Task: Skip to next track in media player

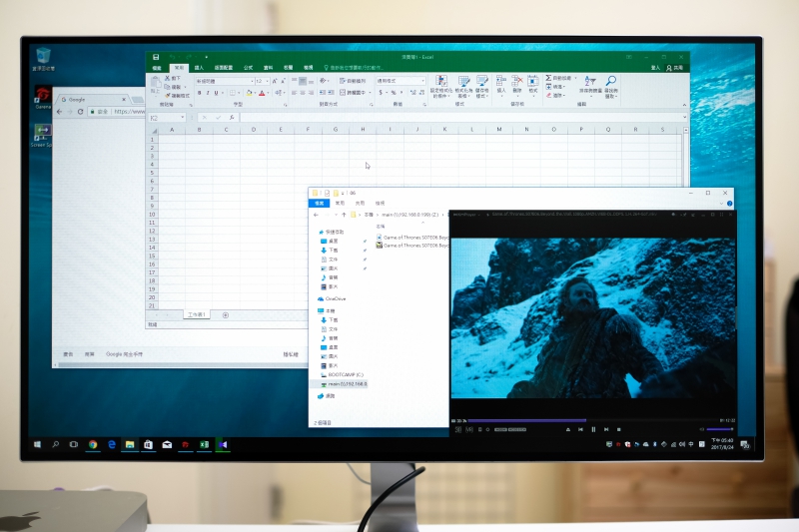Action: (606, 429)
